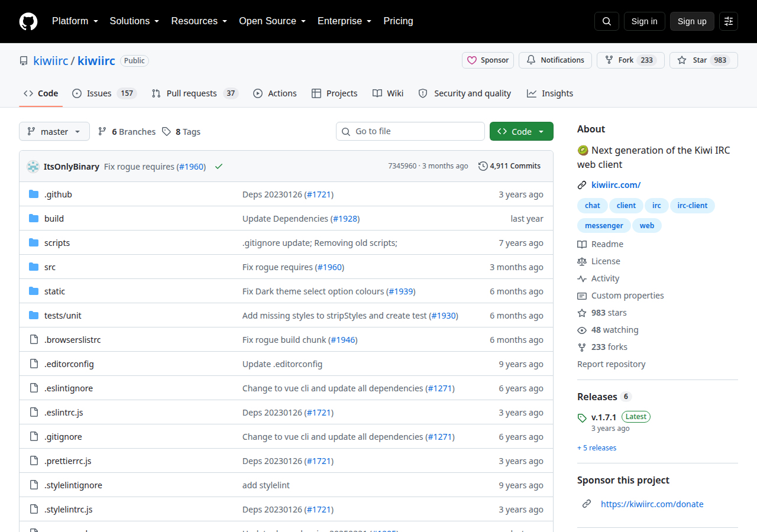Click the v.1.7.1 release tag icon
The height and width of the screenshot is (532, 757).
click(x=582, y=418)
